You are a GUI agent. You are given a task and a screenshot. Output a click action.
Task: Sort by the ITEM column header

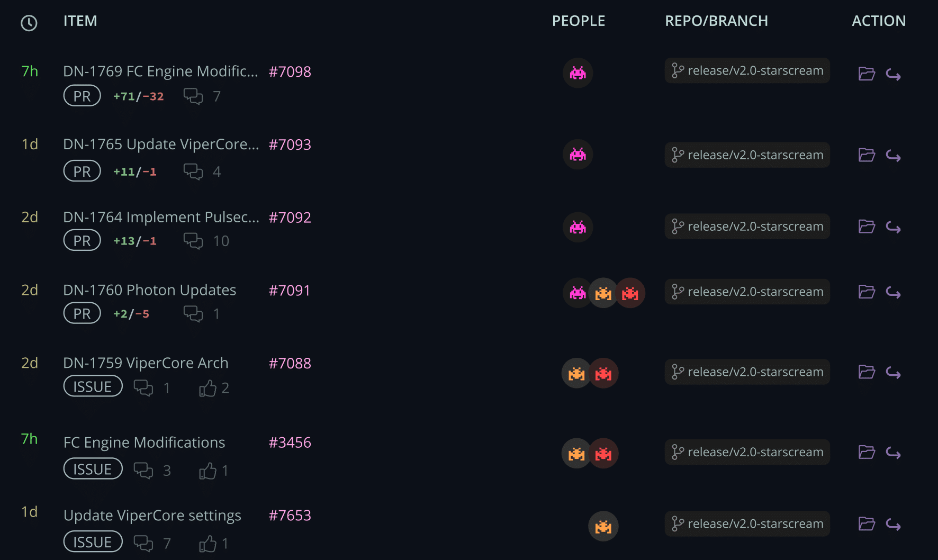pyautogui.click(x=80, y=21)
